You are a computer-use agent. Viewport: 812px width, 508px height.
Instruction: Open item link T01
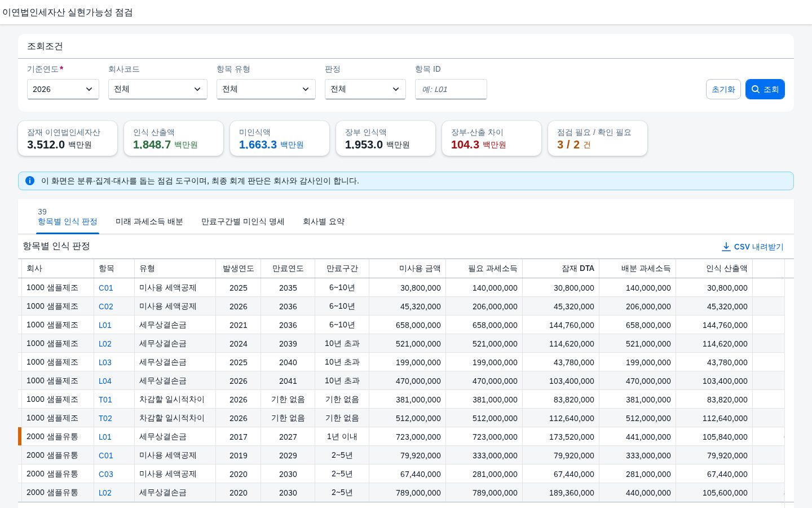coord(105,400)
